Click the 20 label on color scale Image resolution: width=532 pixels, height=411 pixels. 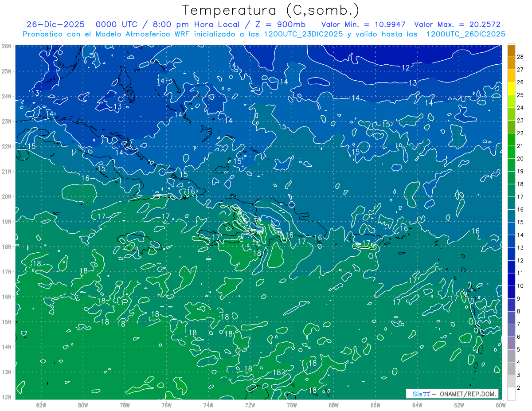point(520,159)
